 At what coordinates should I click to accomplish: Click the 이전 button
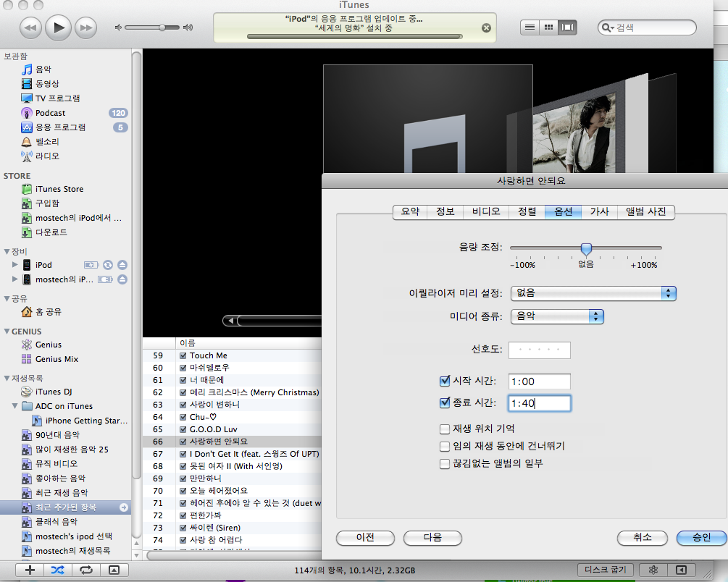pos(365,537)
